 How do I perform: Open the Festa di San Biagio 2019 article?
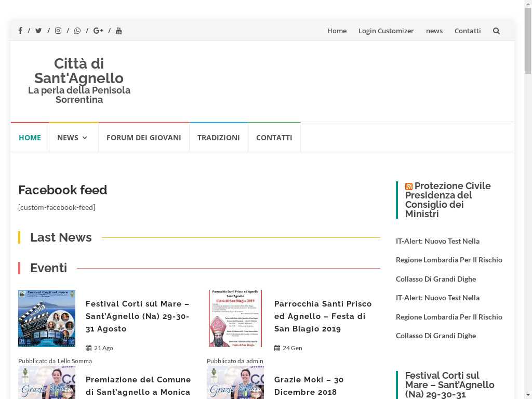pos(323,316)
